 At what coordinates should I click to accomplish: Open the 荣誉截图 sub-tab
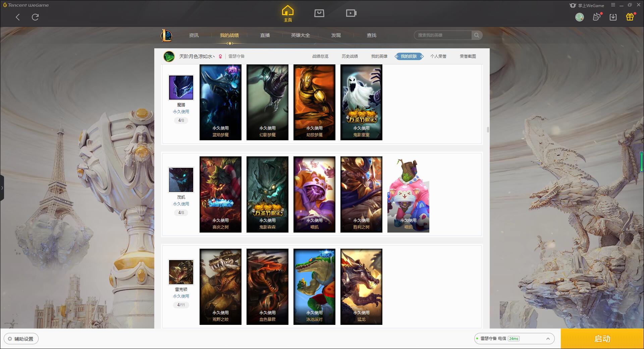coord(468,56)
